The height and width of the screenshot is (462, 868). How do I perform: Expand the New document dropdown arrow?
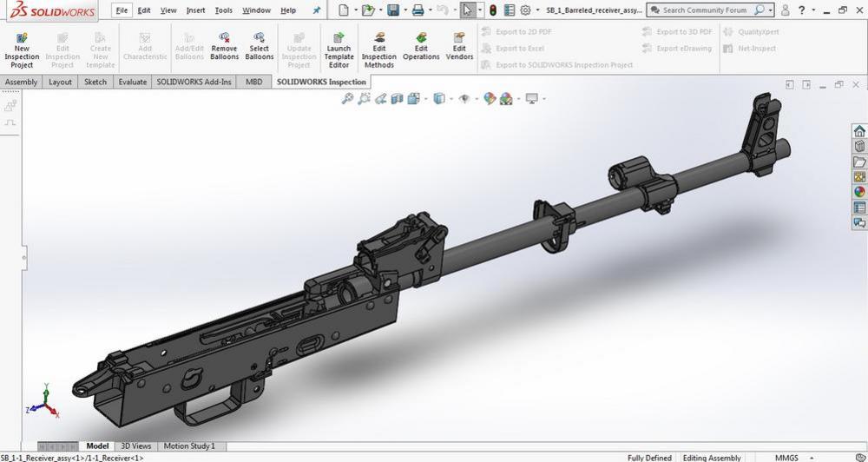(x=355, y=10)
